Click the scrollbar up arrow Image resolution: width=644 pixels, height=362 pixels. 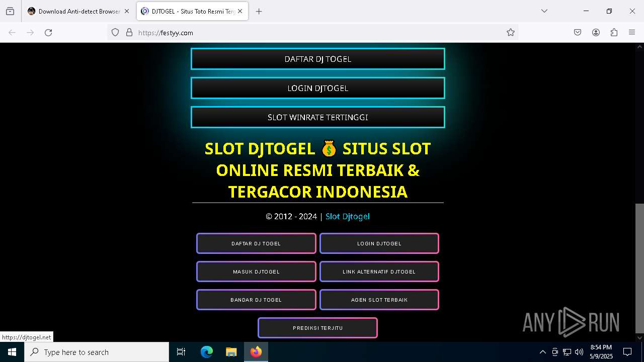point(639,47)
